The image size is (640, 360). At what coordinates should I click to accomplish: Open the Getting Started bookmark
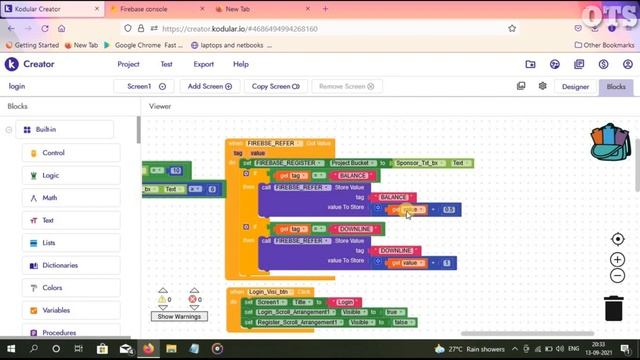(x=32, y=45)
